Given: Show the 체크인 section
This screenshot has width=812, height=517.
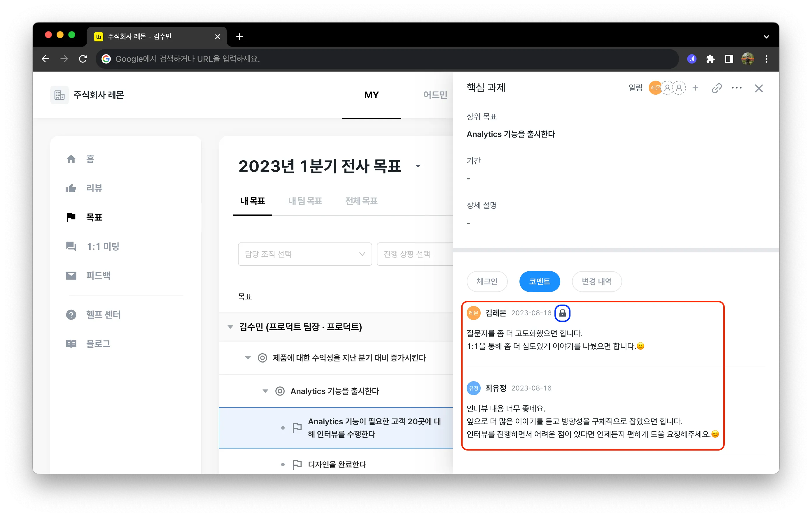Looking at the screenshot, I should [487, 282].
